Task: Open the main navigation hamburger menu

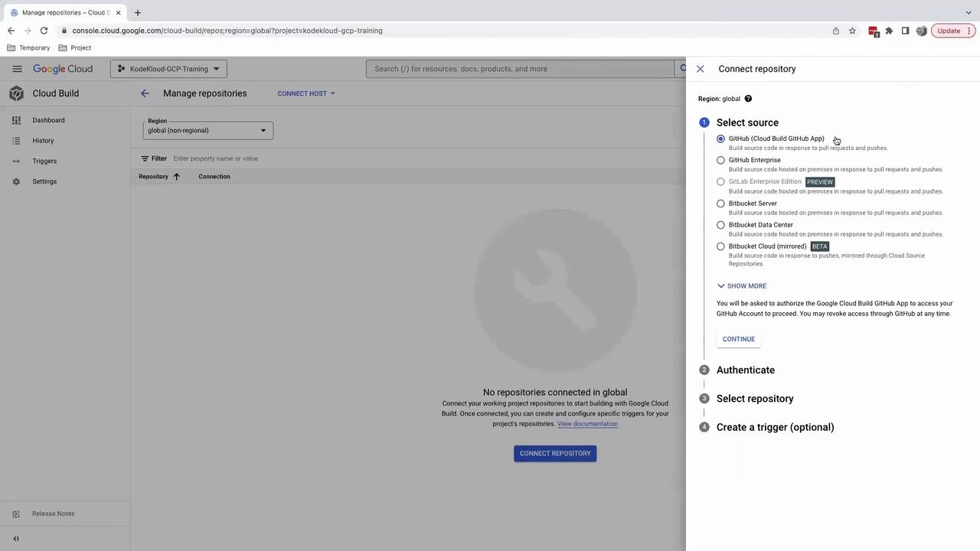Action: 17,69
